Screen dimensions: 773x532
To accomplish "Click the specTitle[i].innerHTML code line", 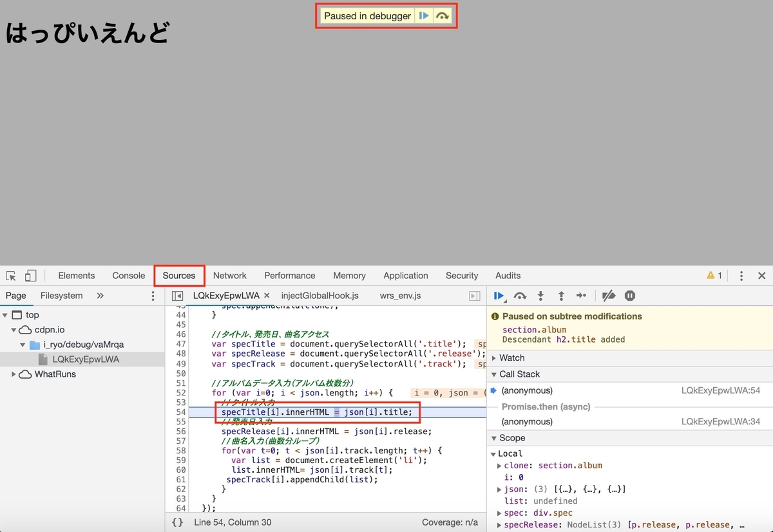I will click(316, 412).
